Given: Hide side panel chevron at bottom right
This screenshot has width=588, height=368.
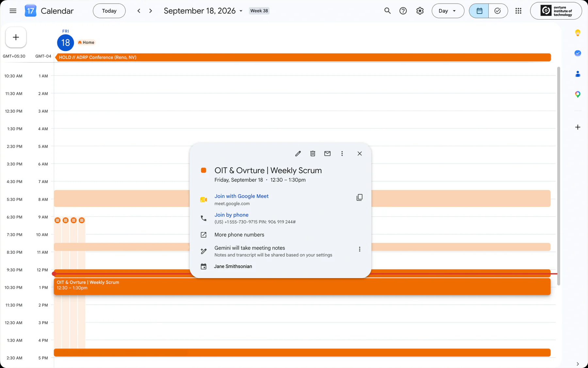Looking at the screenshot, I should (578, 364).
